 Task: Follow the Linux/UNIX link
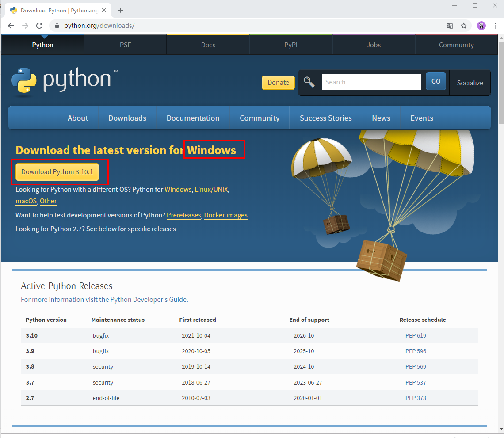pyautogui.click(x=211, y=190)
